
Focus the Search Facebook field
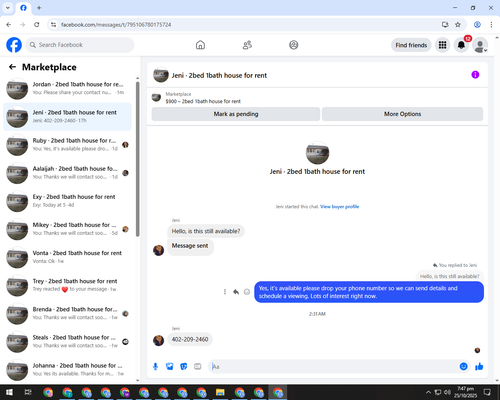pyautogui.click(x=80, y=45)
